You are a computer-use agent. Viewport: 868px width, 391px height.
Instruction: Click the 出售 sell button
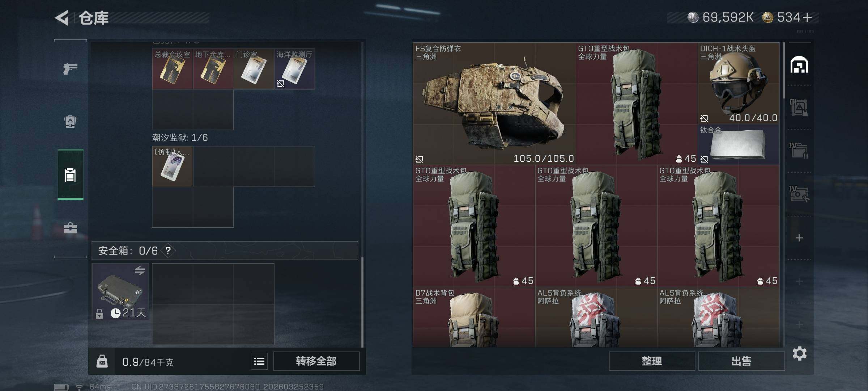coord(741,361)
